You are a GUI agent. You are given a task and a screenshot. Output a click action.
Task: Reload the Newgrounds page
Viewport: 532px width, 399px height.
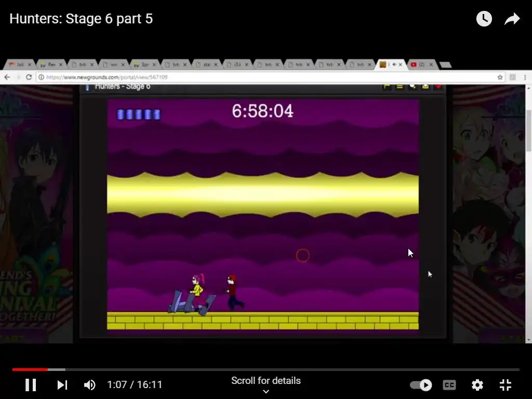click(x=29, y=77)
